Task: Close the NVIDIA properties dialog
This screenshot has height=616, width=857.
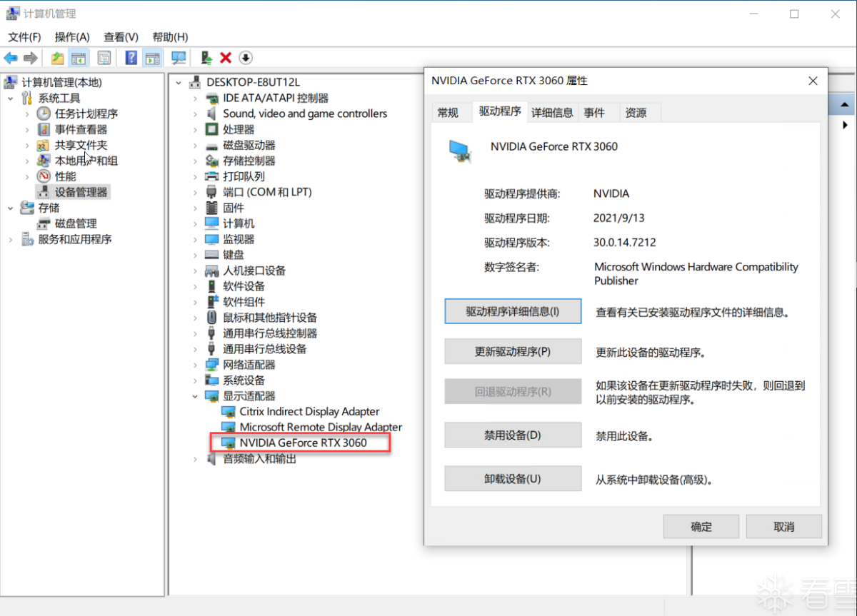Action: coord(813,81)
